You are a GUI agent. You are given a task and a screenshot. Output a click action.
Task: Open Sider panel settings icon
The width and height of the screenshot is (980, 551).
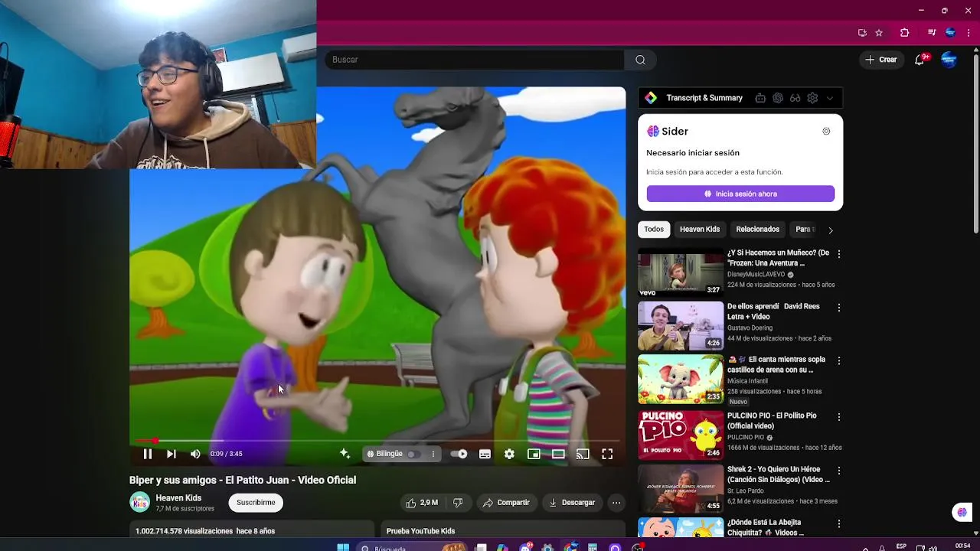click(826, 132)
